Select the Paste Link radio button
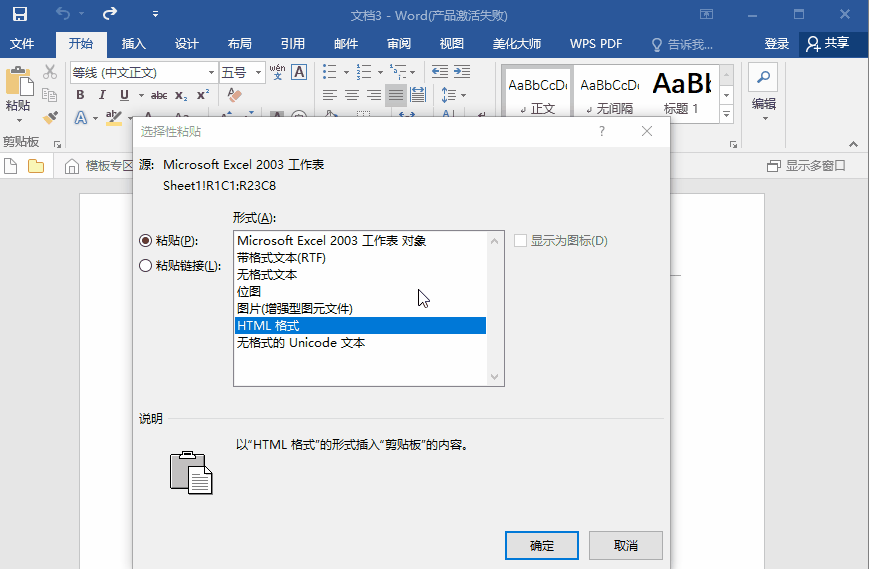This screenshot has width=869, height=569. [x=145, y=265]
